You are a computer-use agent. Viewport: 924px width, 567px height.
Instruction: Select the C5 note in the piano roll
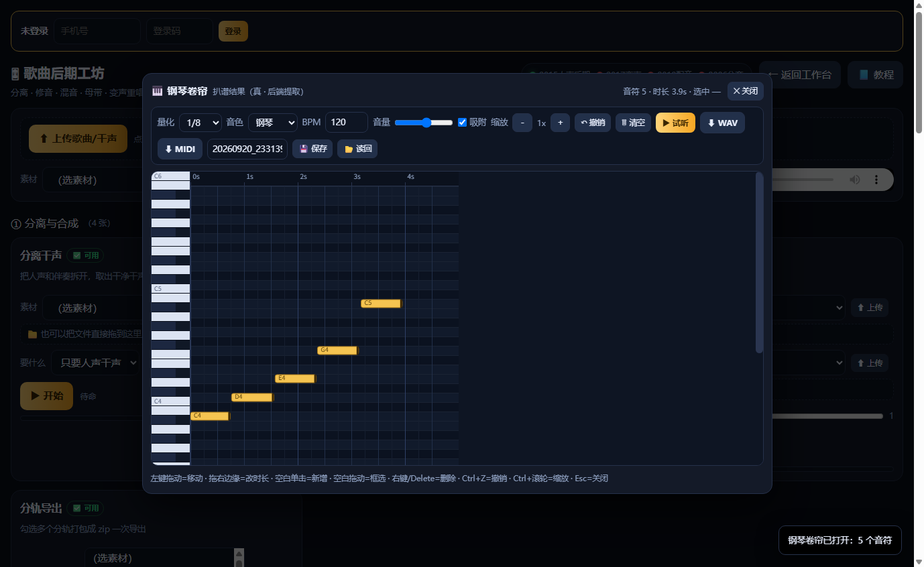point(381,304)
